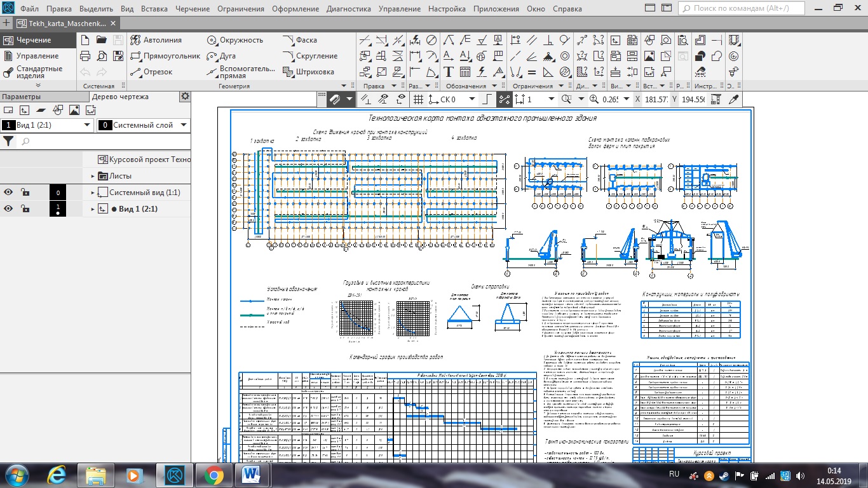Click the filter funnel icon
This screenshot has width=868, height=488.
point(8,141)
